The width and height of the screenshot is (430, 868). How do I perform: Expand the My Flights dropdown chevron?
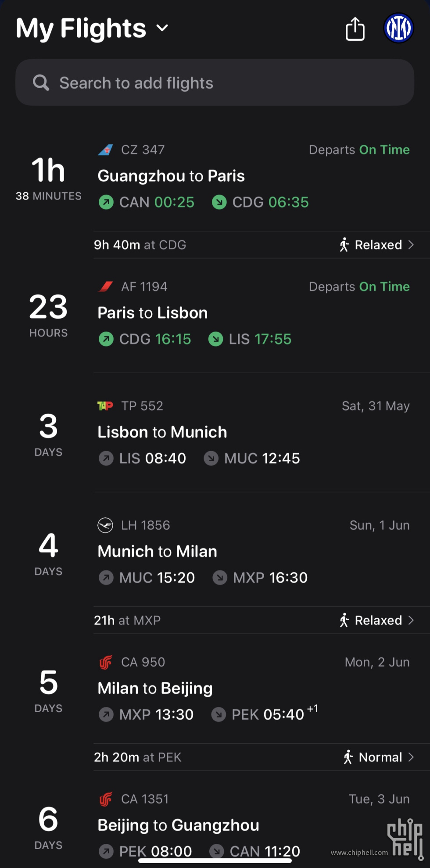[x=162, y=28]
